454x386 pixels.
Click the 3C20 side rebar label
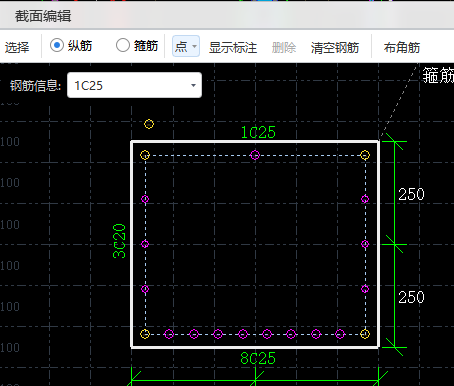pos(119,241)
